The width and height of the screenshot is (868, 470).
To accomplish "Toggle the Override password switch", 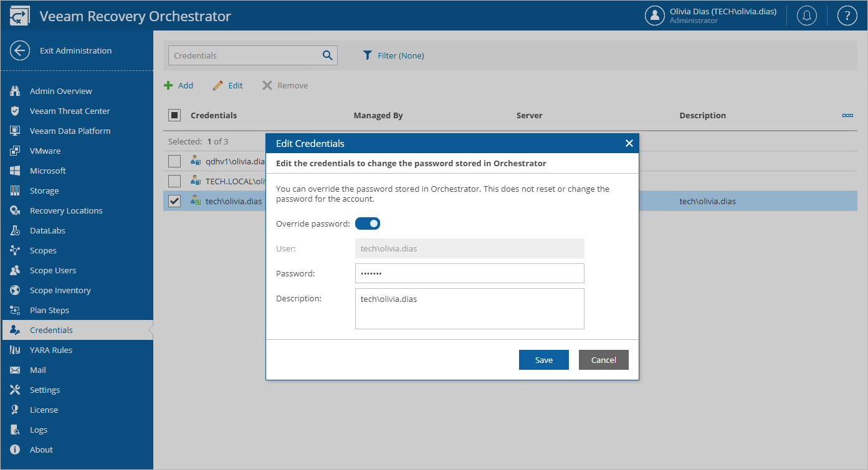I will point(368,223).
